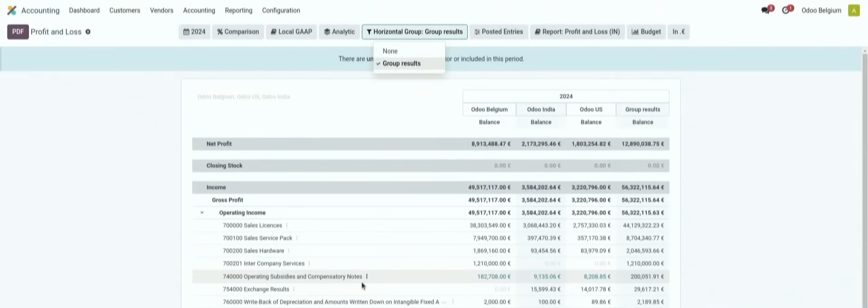Viewport: 868px width, 308px height.
Task: Click the 754000 Exchange Results account line
Action: click(x=256, y=289)
